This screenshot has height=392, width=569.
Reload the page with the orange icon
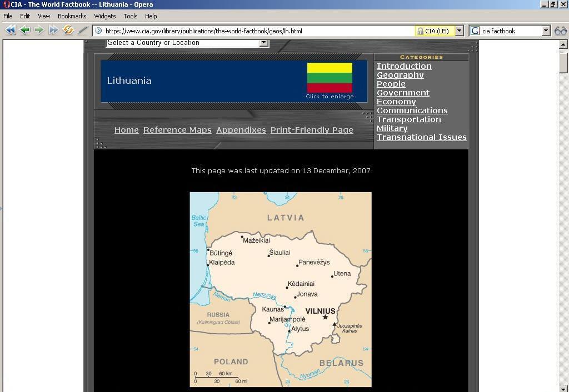tap(68, 31)
